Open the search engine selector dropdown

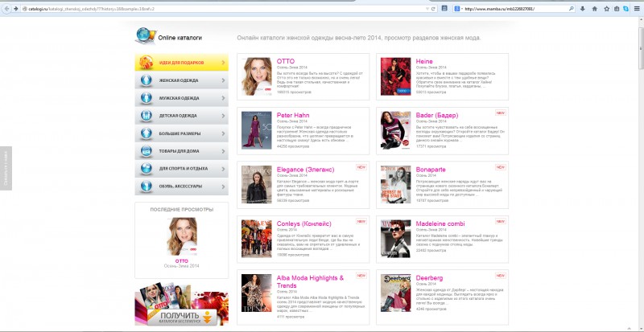pyautogui.click(x=458, y=9)
